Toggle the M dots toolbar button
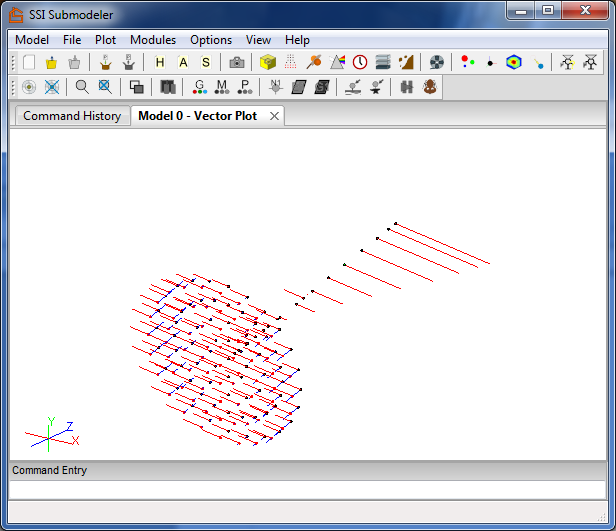Viewport: 616px width, 531px height. point(222,87)
